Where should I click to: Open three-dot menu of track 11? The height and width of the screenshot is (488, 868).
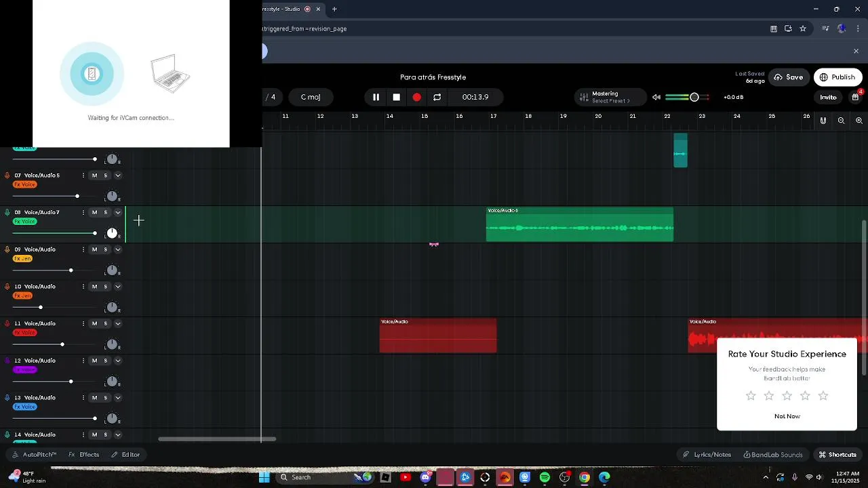point(83,324)
